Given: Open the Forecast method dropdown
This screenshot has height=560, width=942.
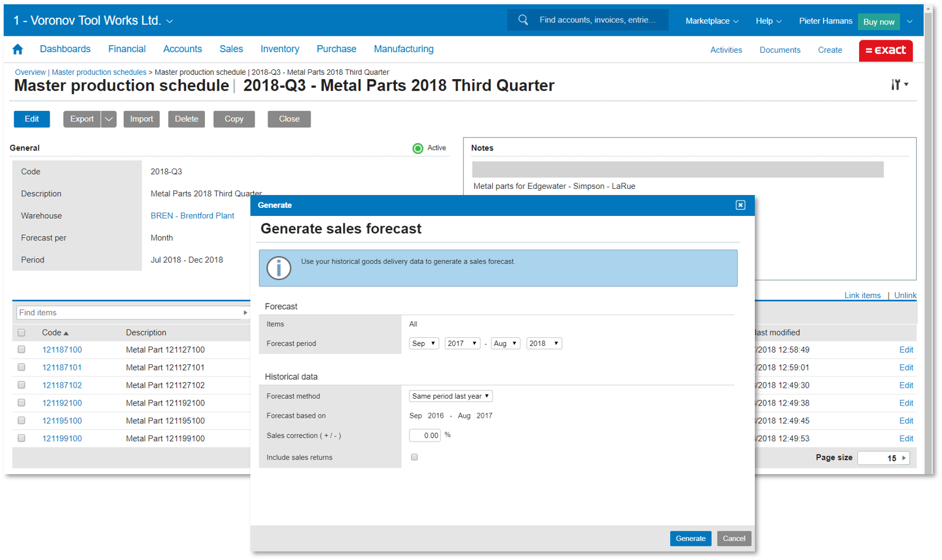Looking at the screenshot, I should pyautogui.click(x=450, y=396).
